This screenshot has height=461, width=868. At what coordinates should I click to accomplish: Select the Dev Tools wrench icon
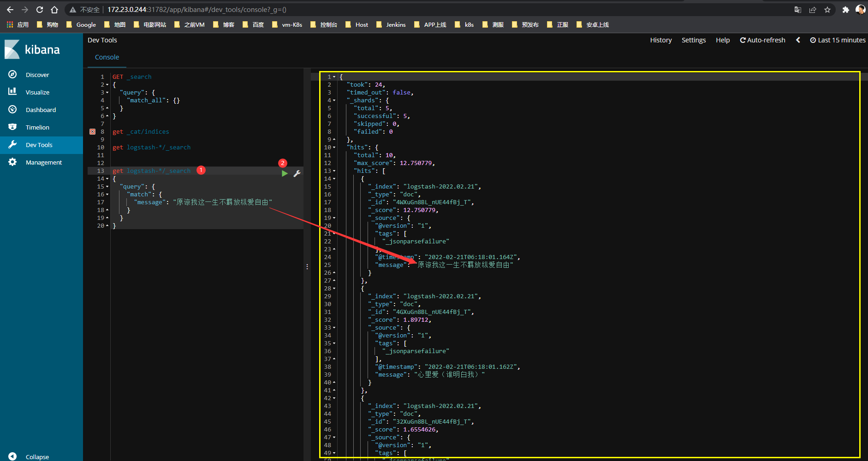tap(12, 145)
